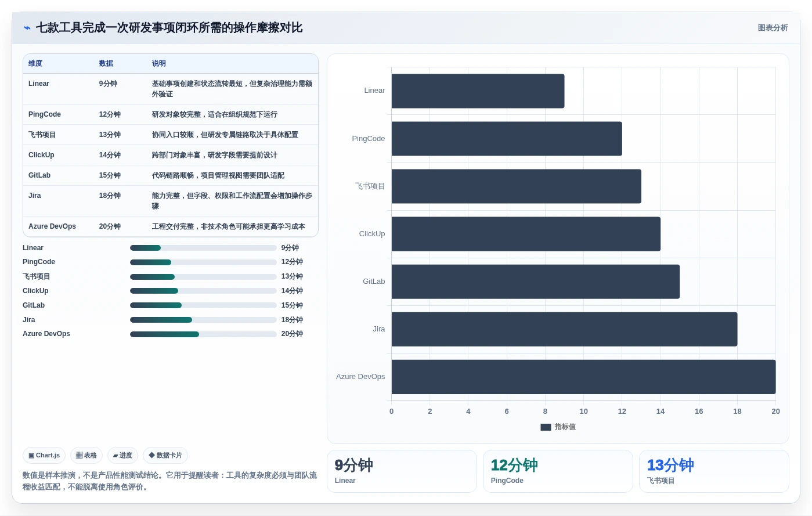Screen dimensions: 812x516
Task: Click the 飞书项目 chart bar
Action: [517, 186]
